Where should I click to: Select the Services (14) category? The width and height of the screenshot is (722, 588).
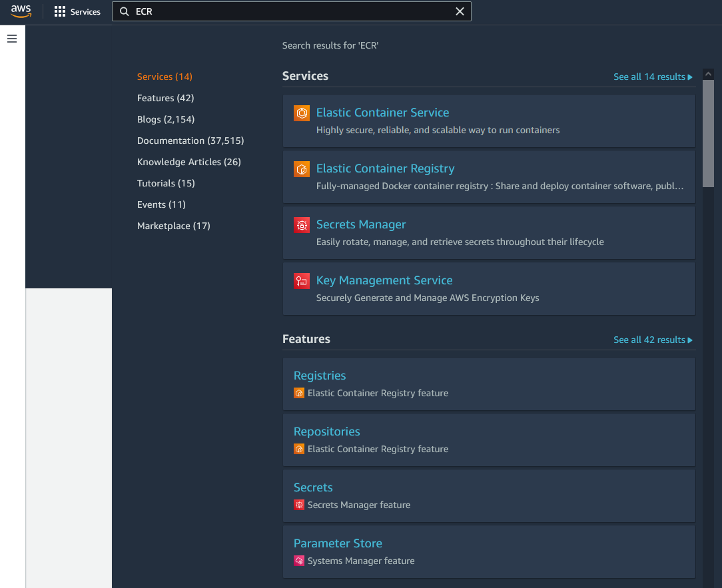click(165, 77)
